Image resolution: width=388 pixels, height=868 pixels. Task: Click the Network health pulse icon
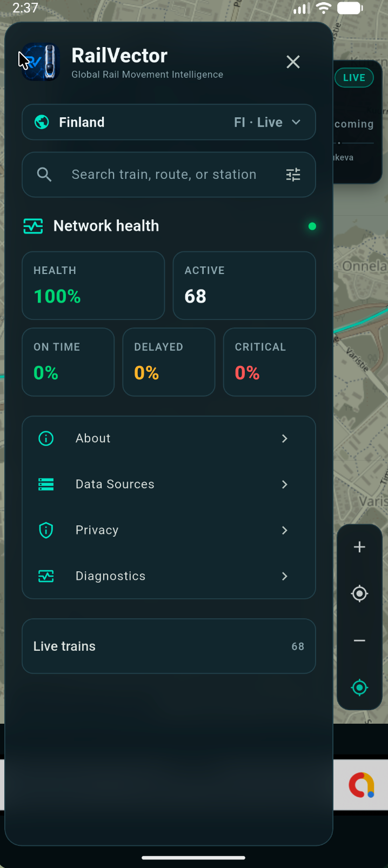[33, 226]
